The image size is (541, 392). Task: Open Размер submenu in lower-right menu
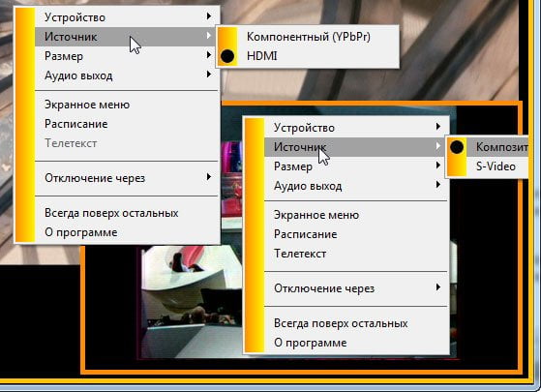pos(356,166)
